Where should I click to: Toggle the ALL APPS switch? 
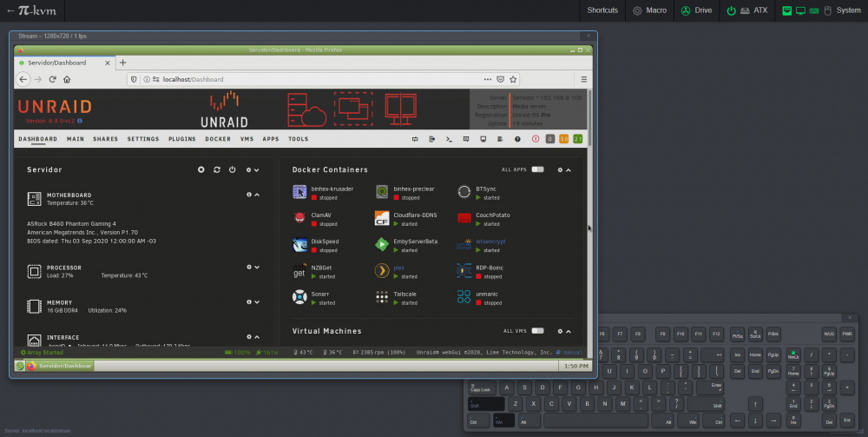coord(537,169)
